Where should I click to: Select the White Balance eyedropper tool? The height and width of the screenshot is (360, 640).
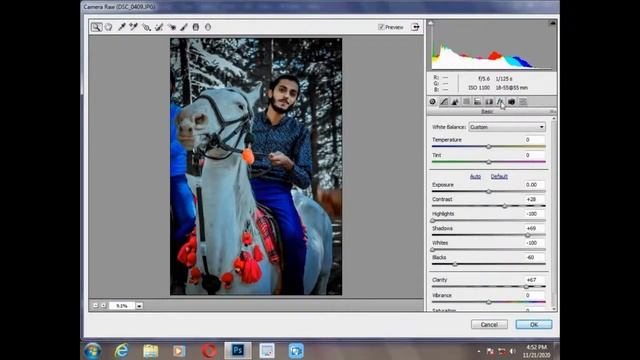(x=121, y=27)
